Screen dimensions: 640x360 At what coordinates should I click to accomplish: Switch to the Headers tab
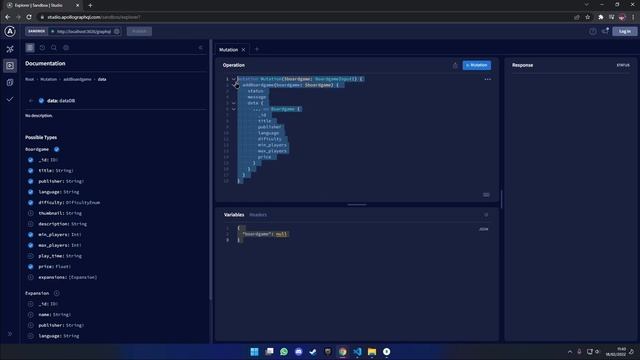[x=258, y=215]
